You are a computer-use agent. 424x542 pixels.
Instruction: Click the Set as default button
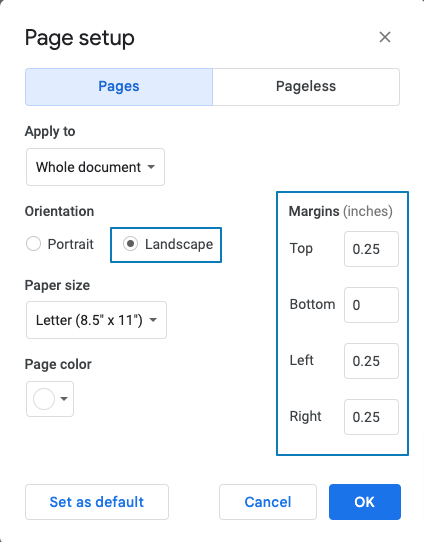click(97, 502)
